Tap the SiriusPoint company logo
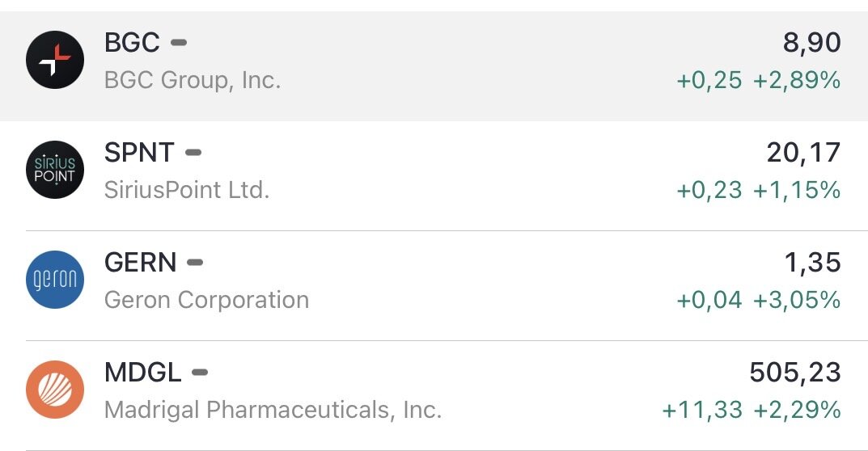Viewport: 868px width, 451px height. coord(55,170)
